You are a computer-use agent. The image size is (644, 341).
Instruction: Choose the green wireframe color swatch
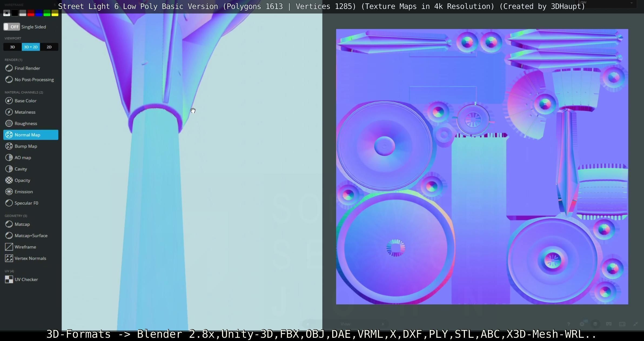coord(47,13)
